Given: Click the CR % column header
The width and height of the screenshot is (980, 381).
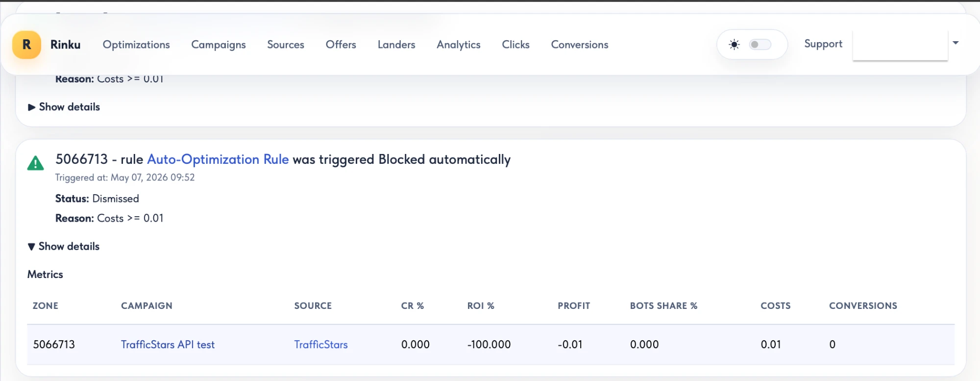Looking at the screenshot, I should tap(413, 305).
